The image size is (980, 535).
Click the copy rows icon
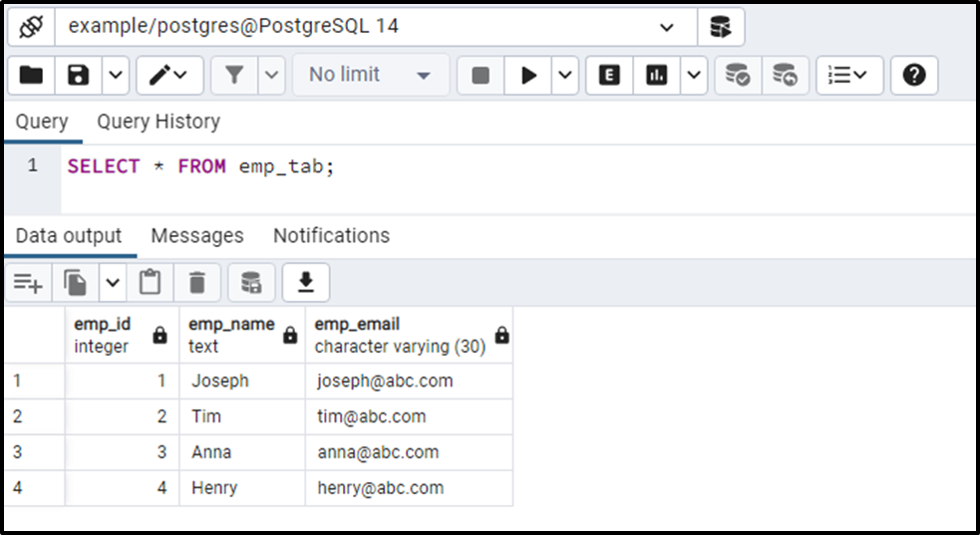click(76, 283)
